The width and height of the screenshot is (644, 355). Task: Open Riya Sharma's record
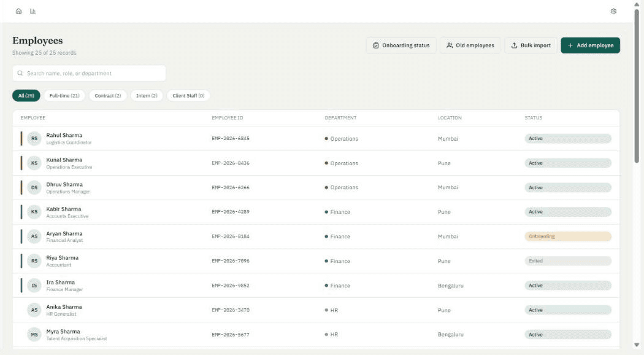(x=316, y=261)
